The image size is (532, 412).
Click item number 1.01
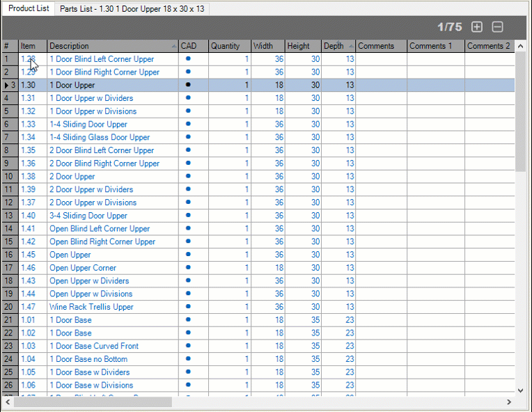click(x=28, y=319)
